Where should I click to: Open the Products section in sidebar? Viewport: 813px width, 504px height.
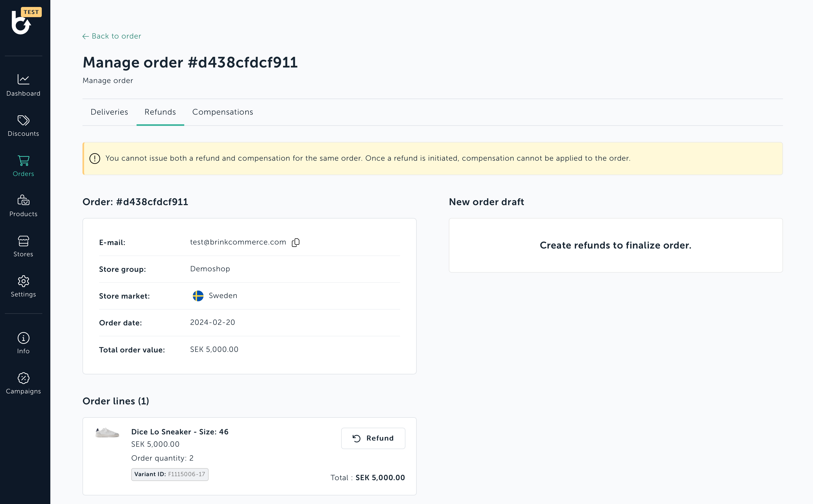tap(23, 206)
